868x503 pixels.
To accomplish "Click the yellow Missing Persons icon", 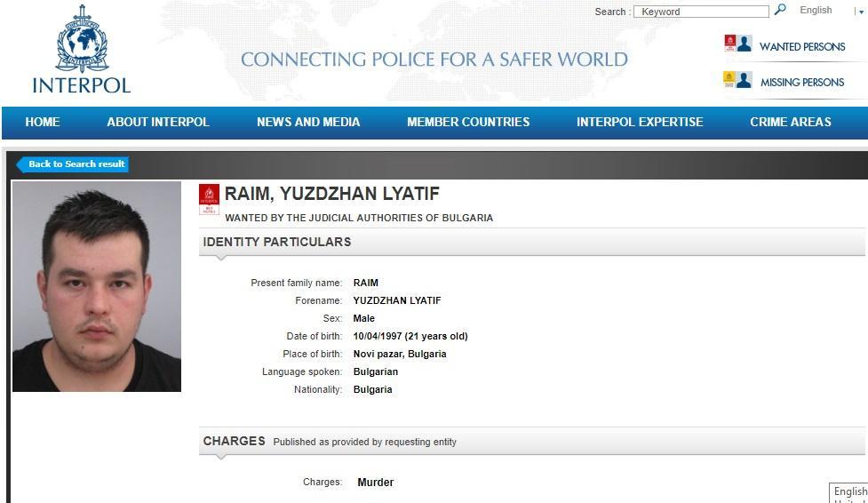I will [x=737, y=80].
